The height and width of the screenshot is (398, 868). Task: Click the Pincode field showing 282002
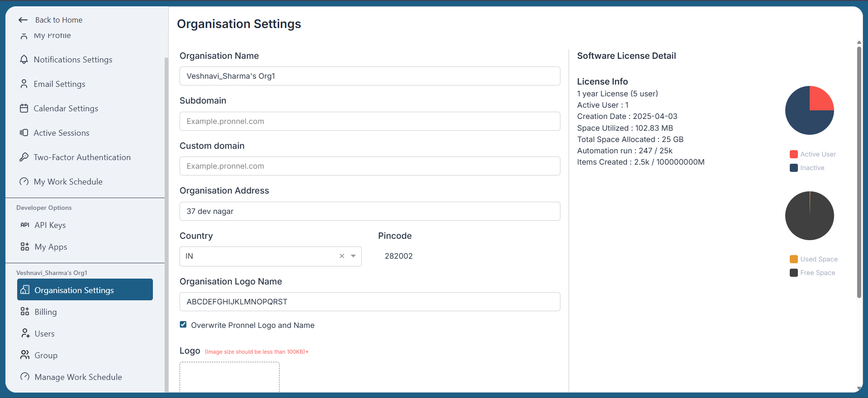[x=469, y=256]
